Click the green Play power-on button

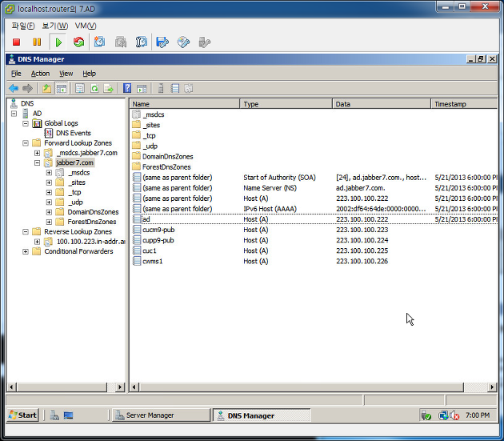(58, 42)
